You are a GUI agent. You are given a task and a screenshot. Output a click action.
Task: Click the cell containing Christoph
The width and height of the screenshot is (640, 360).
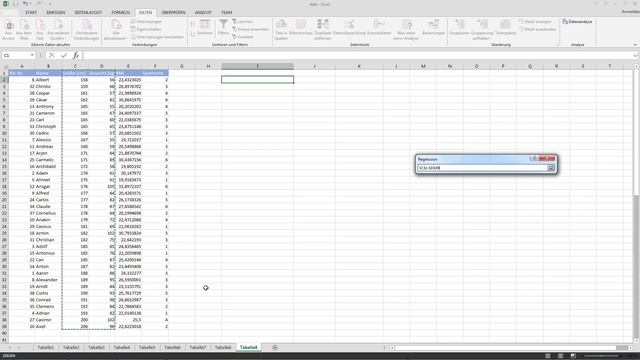pos(48,126)
